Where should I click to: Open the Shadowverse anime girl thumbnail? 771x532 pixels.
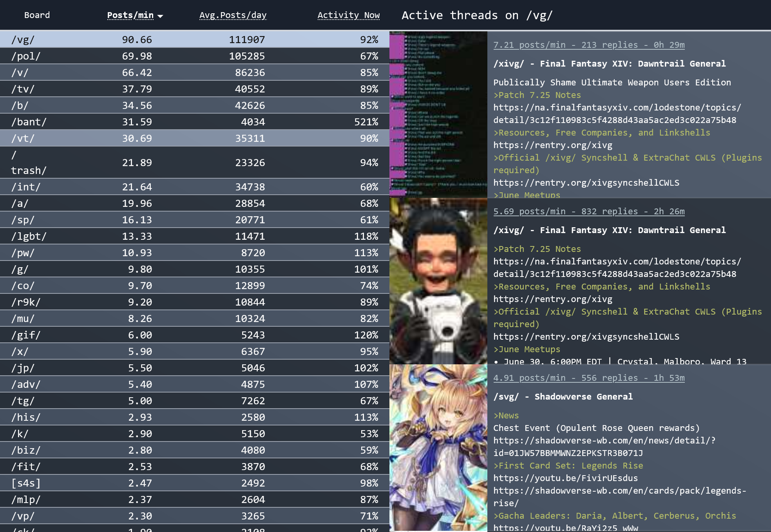438,448
